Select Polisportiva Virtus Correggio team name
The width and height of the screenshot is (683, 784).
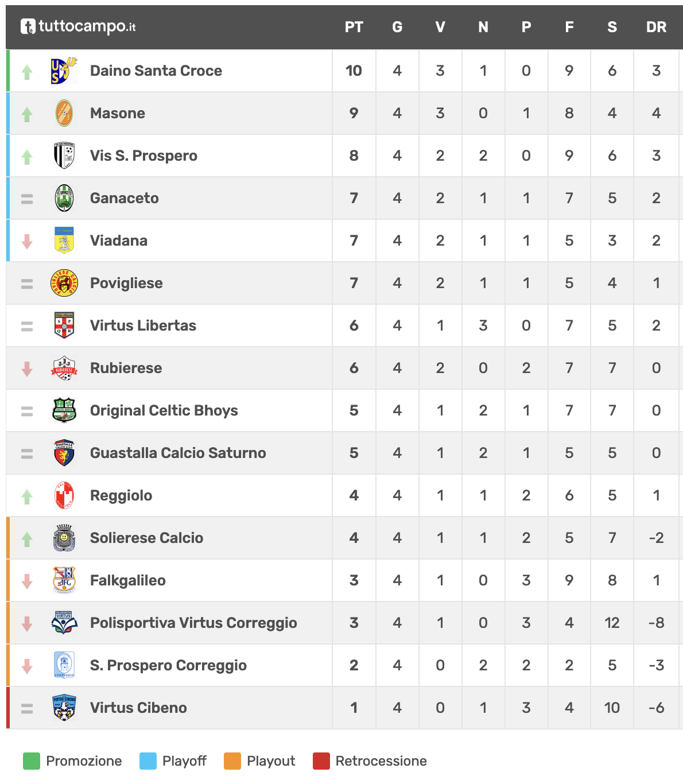coord(193,623)
